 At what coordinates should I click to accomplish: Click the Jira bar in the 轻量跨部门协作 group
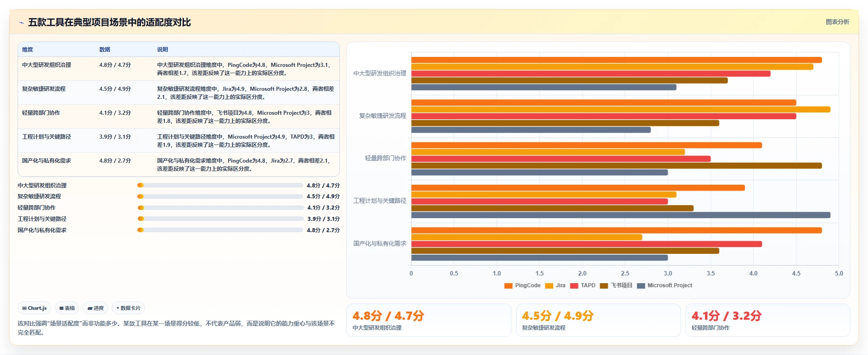(x=548, y=152)
